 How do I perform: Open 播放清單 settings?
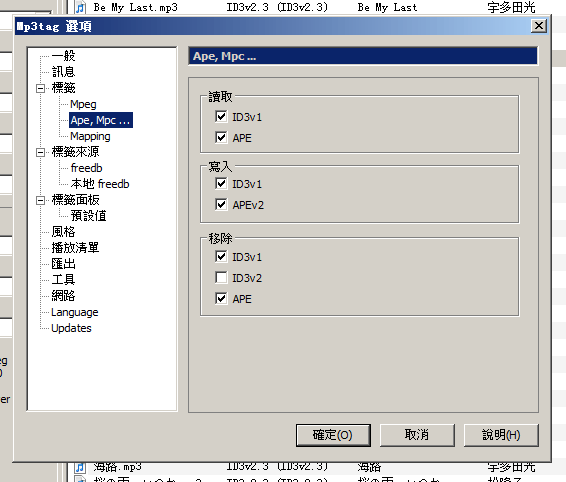click(75, 248)
